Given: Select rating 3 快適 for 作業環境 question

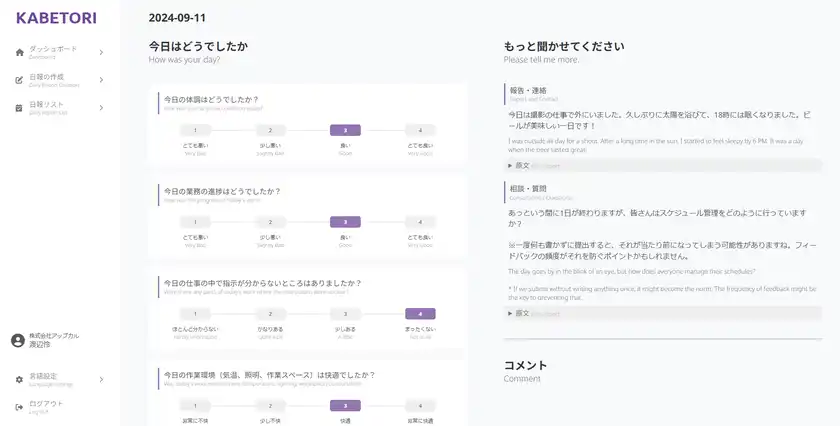Looking at the screenshot, I should [346, 406].
